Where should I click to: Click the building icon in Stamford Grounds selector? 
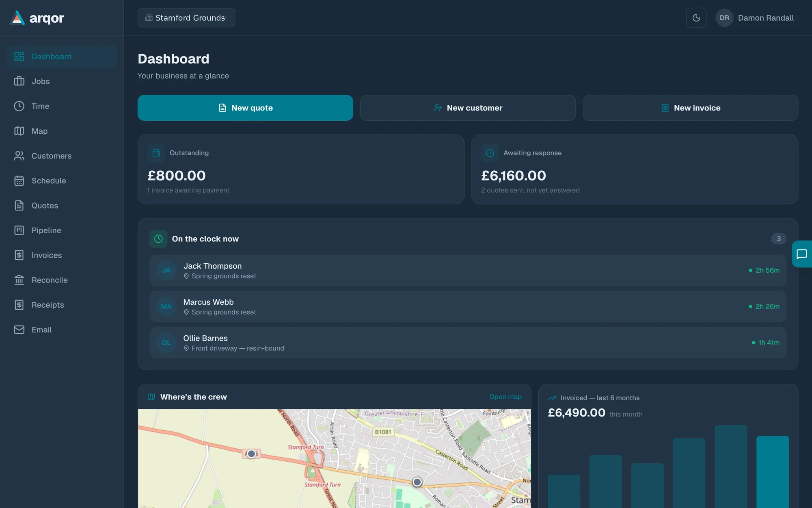point(149,18)
